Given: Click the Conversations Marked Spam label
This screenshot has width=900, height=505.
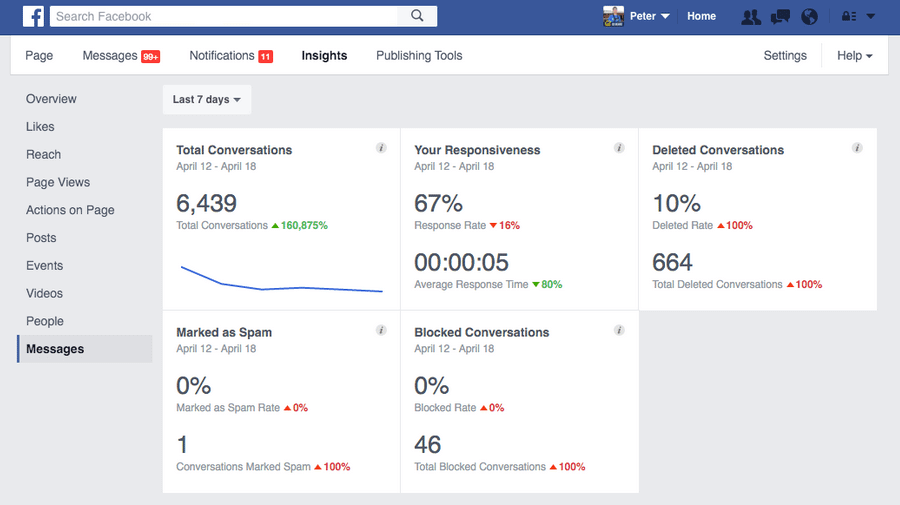Looking at the screenshot, I should 243,467.
